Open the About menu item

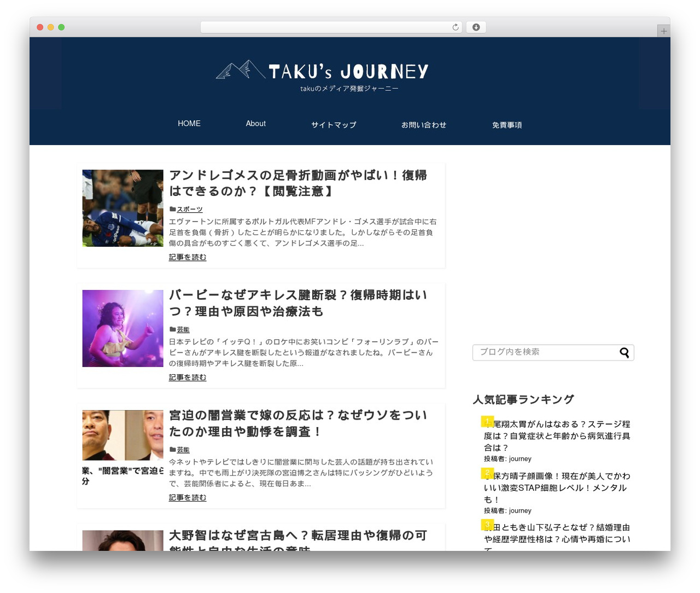coord(255,124)
